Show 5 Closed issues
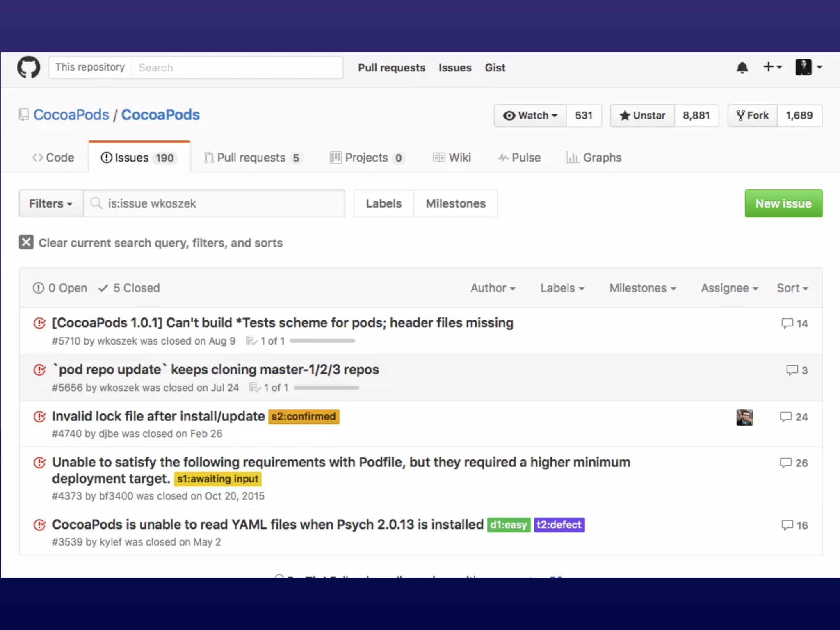Image resolution: width=840 pixels, height=630 pixels. (x=130, y=288)
